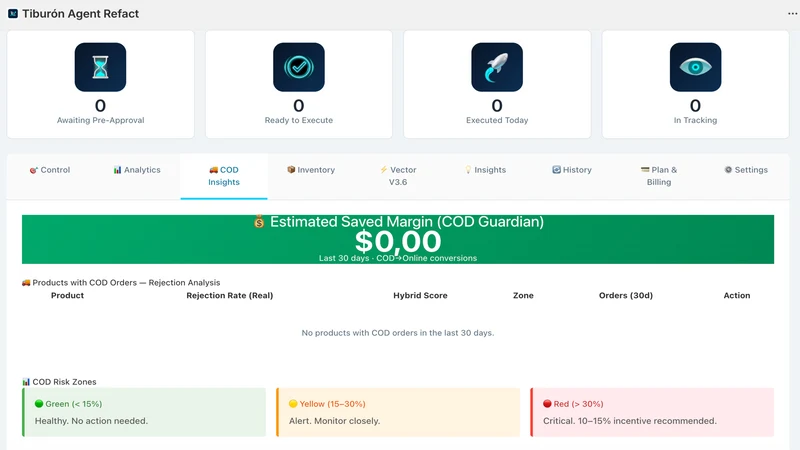Viewport: 800px width, 450px height.
Task: Click the Orders (30d) column header
Action: coord(626,295)
